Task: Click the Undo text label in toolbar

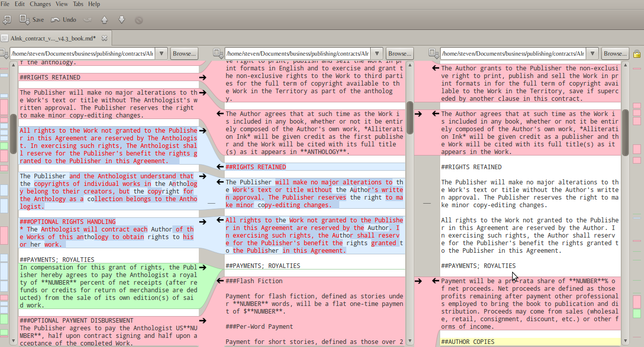Action: [x=69, y=20]
